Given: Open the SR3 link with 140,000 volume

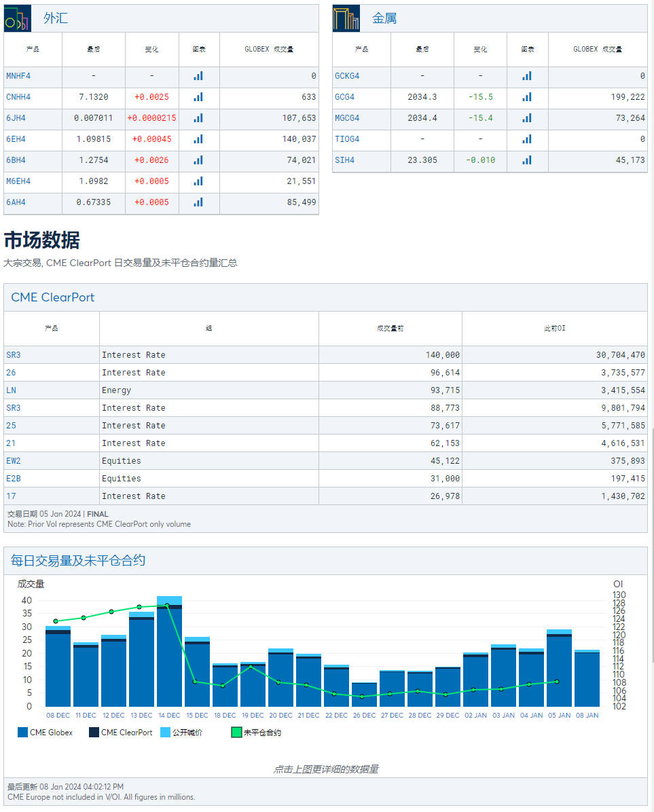Looking at the screenshot, I should [x=14, y=355].
